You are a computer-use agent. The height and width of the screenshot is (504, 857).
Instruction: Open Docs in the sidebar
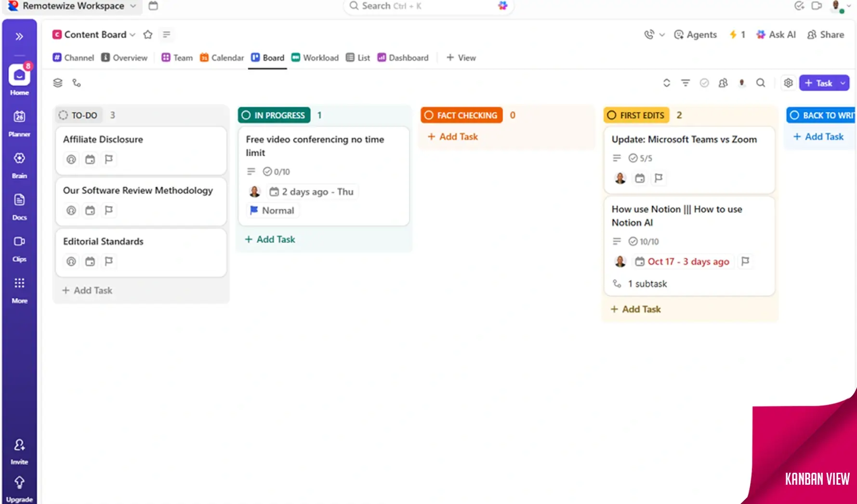(19, 206)
